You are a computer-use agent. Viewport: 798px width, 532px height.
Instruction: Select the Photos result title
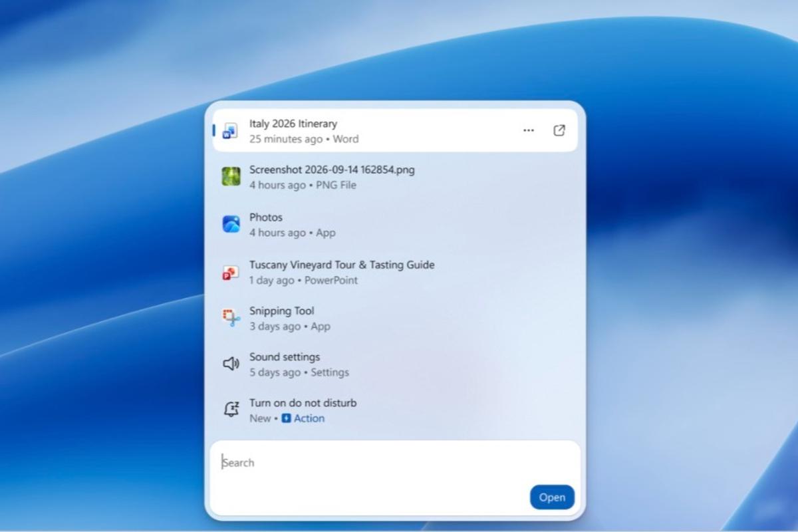coord(266,217)
